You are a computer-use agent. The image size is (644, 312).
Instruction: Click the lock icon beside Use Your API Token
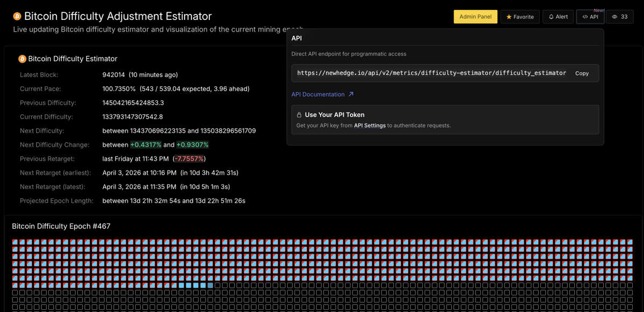[x=299, y=115]
